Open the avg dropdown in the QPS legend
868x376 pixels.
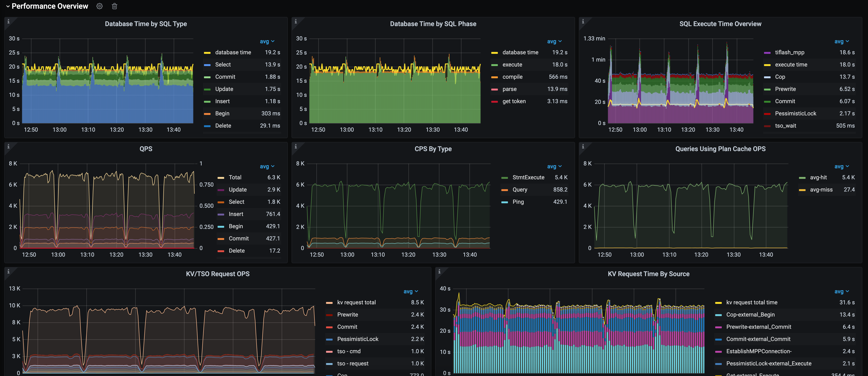[267, 166]
